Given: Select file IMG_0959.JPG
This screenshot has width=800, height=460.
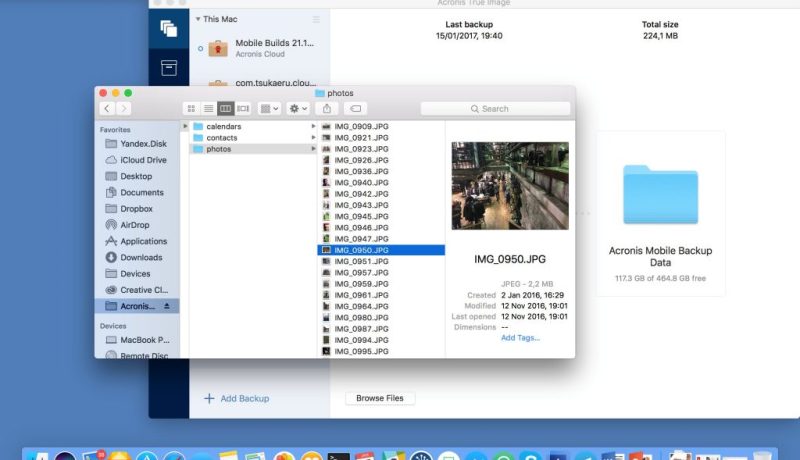Looking at the screenshot, I should pyautogui.click(x=381, y=284).
